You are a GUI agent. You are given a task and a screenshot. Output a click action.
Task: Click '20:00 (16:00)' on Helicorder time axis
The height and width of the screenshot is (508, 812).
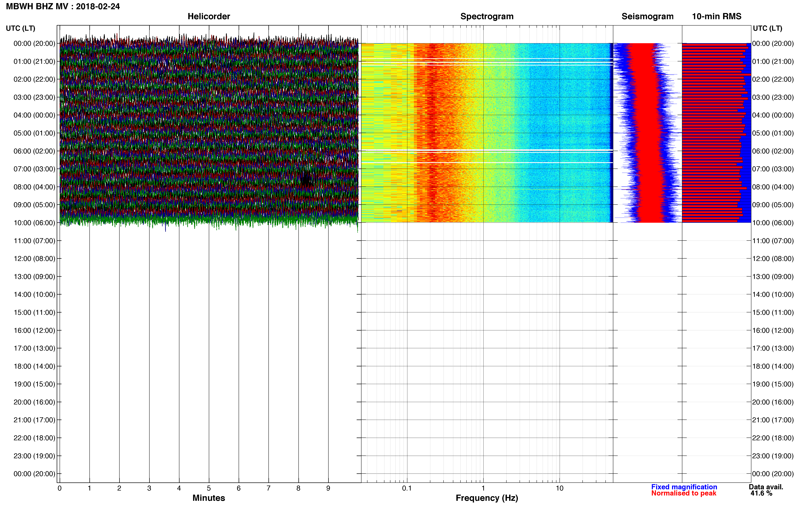coord(34,402)
